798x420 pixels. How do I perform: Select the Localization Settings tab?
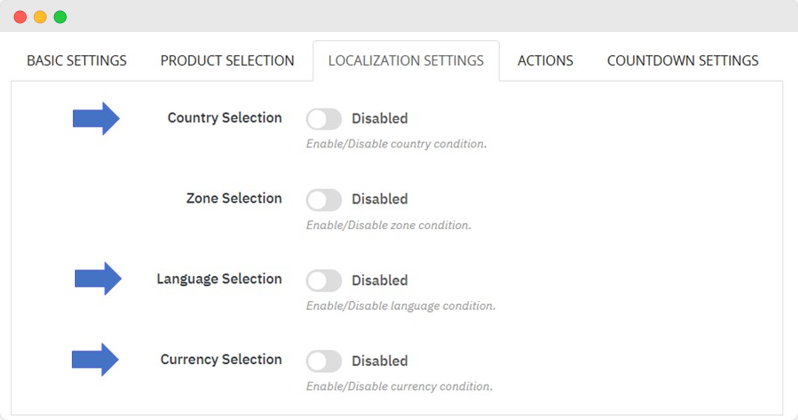coord(406,61)
